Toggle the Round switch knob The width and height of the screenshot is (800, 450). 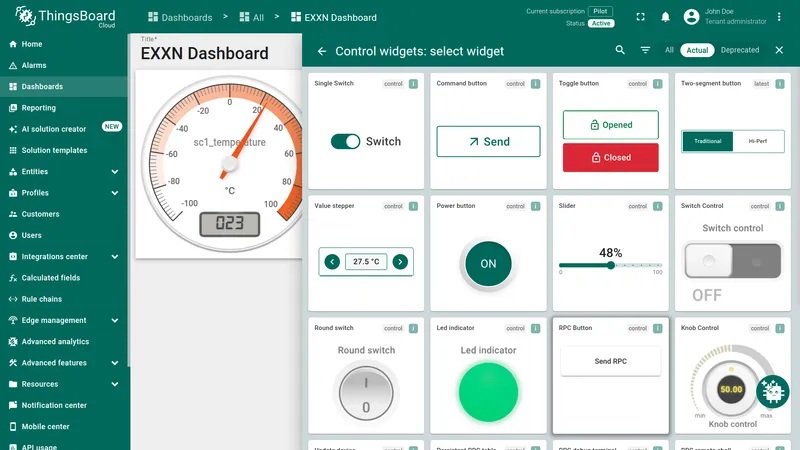coord(366,393)
